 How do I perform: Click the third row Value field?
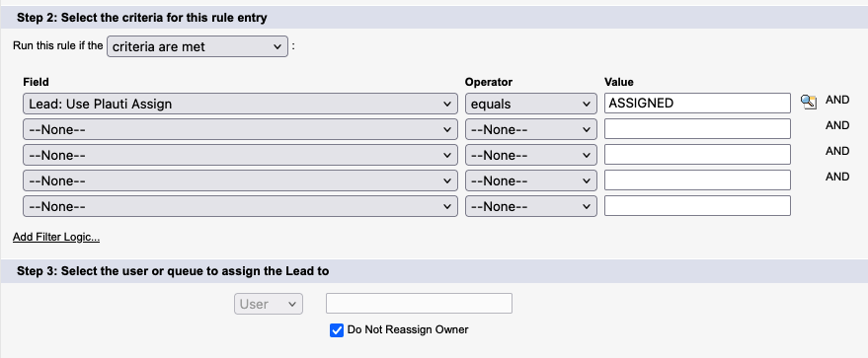pos(697,155)
